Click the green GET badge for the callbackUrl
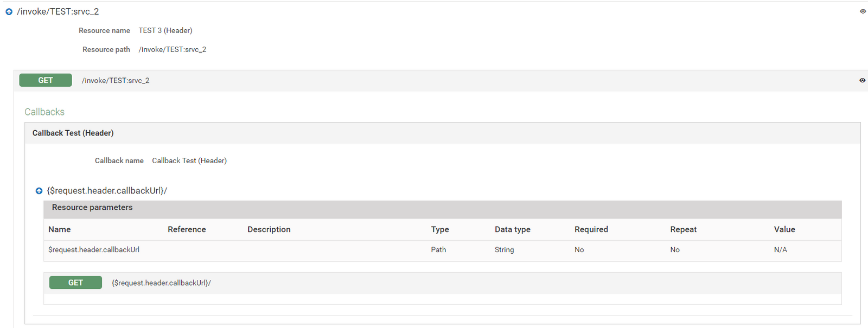 75,282
